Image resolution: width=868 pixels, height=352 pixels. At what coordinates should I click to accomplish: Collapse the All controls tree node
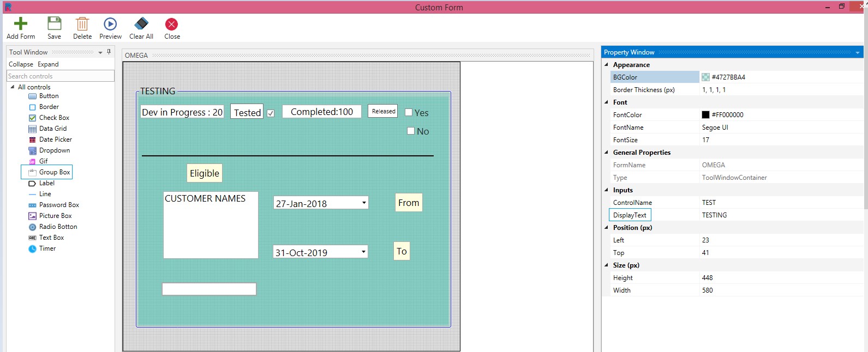pyautogui.click(x=13, y=87)
